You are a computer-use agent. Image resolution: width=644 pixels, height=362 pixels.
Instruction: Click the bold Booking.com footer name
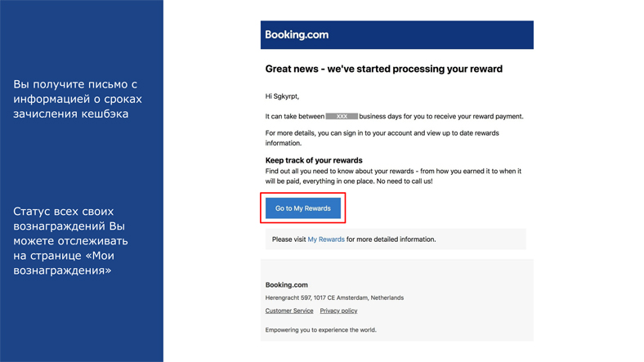point(286,285)
